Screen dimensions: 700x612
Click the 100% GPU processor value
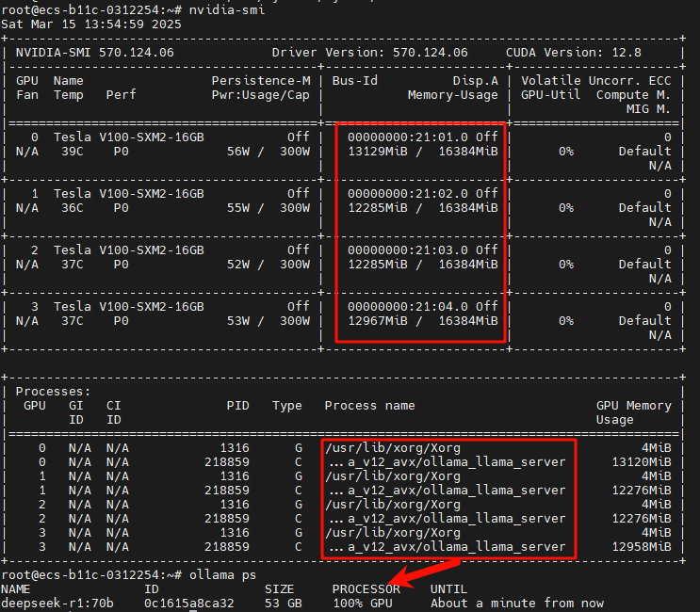tap(362, 603)
